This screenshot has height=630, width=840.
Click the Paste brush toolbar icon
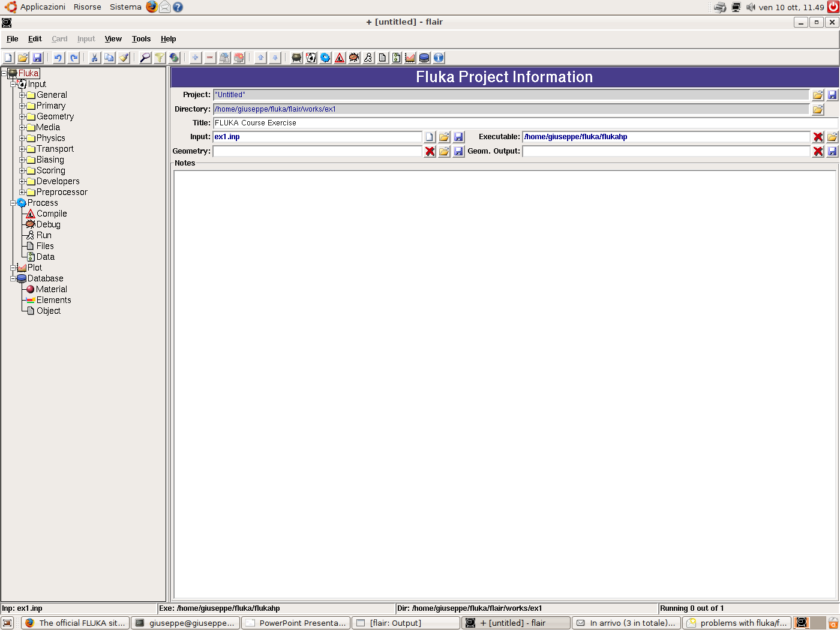pyautogui.click(x=124, y=58)
